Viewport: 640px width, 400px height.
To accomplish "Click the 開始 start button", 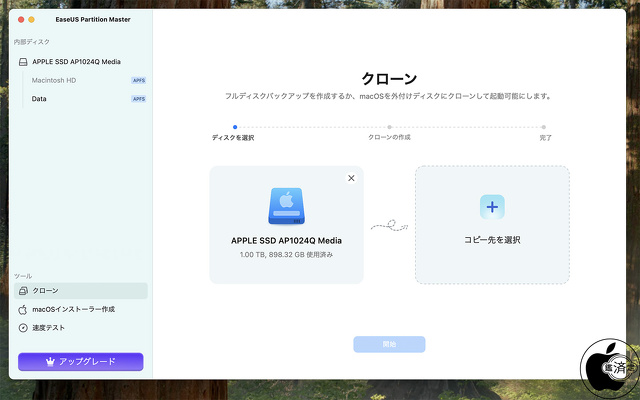I will tap(389, 344).
